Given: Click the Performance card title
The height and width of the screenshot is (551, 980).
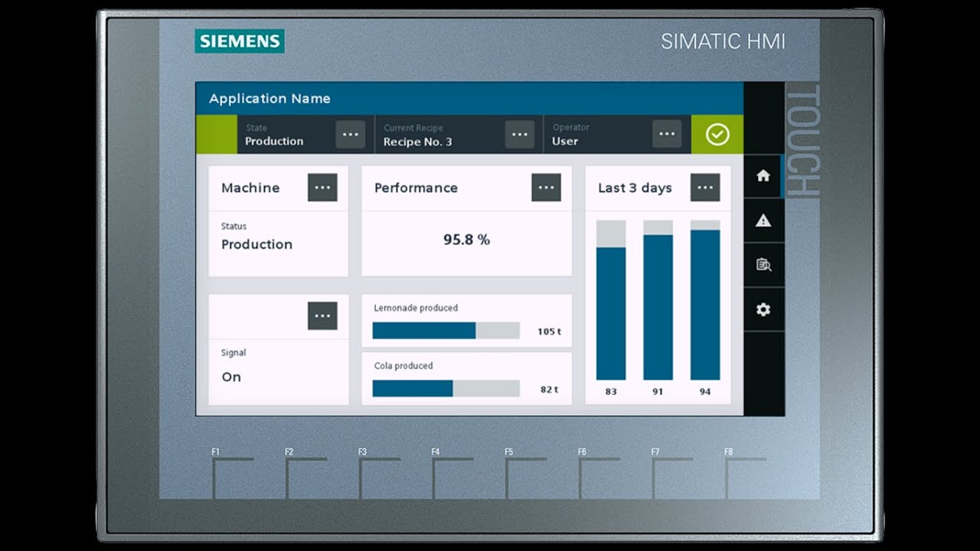Looking at the screenshot, I should click(x=416, y=187).
